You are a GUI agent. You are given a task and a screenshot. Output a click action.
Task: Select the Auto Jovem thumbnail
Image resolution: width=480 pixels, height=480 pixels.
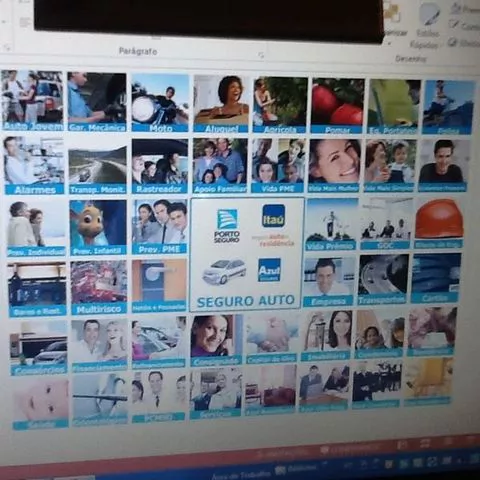[32, 101]
